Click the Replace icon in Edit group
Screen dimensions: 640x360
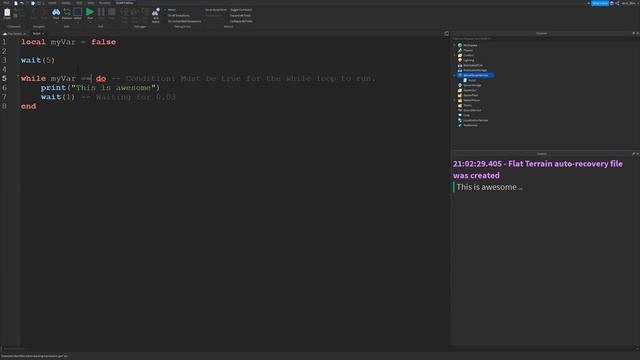coord(67,12)
